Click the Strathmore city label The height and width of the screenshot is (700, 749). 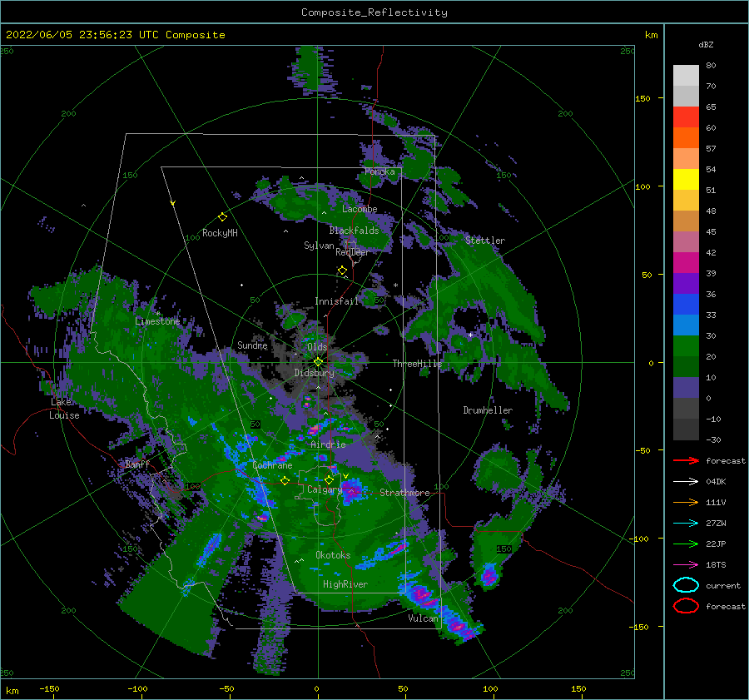click(404, 493)
